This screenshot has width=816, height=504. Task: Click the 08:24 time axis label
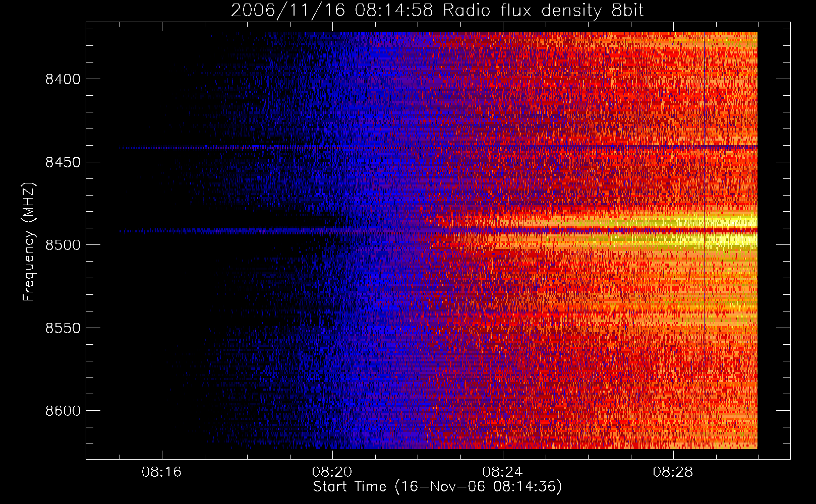pyautogui.click(x=503, y=472)
